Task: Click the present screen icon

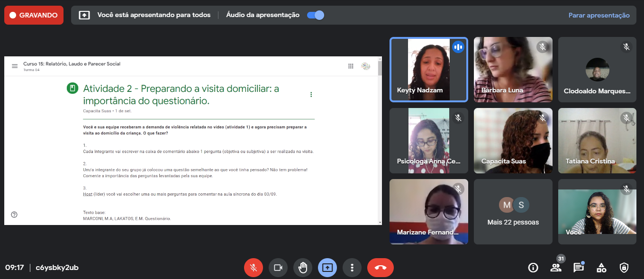Action: 327,268
